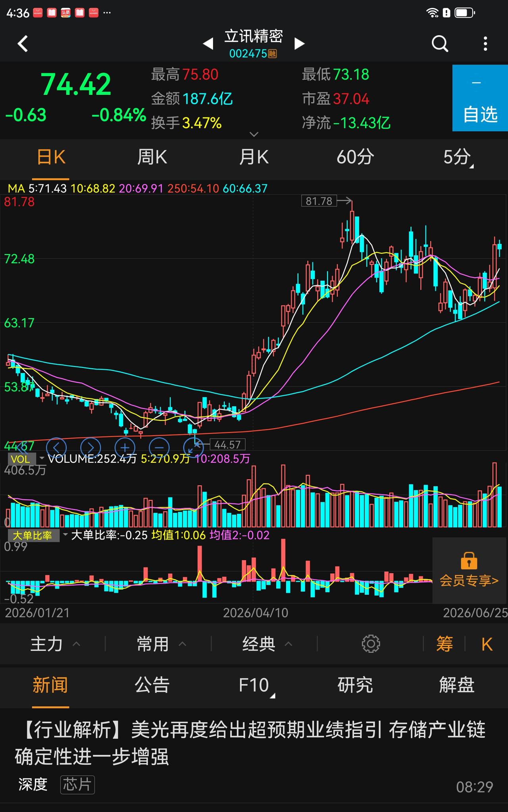Select the 公告 tab
The image size is (508, 812).
click(152, 685)
